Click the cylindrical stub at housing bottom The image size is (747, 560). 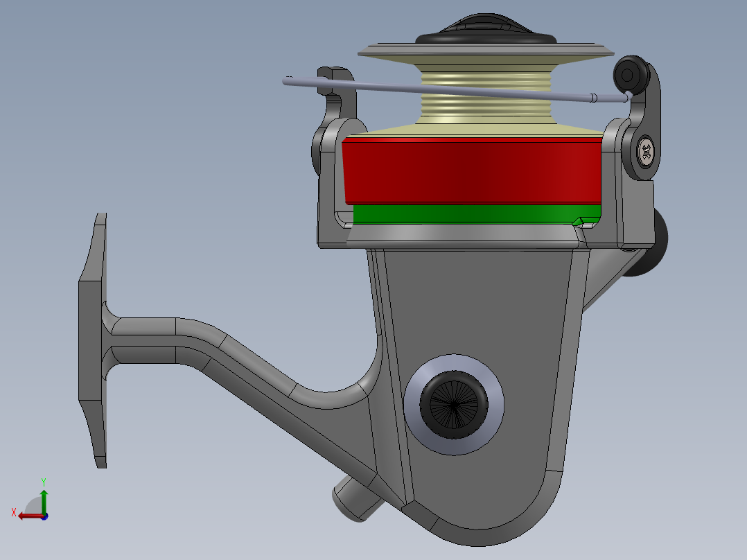[x=353, y=500]
